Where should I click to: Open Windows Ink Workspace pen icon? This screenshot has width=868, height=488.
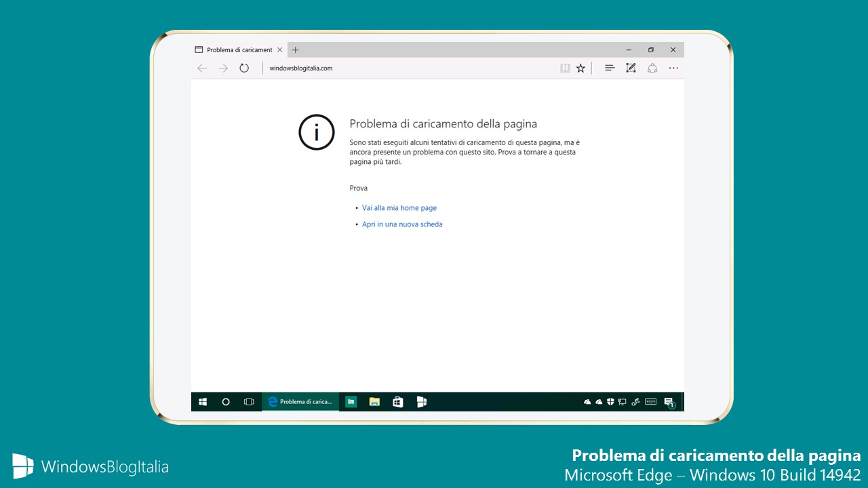635,402
